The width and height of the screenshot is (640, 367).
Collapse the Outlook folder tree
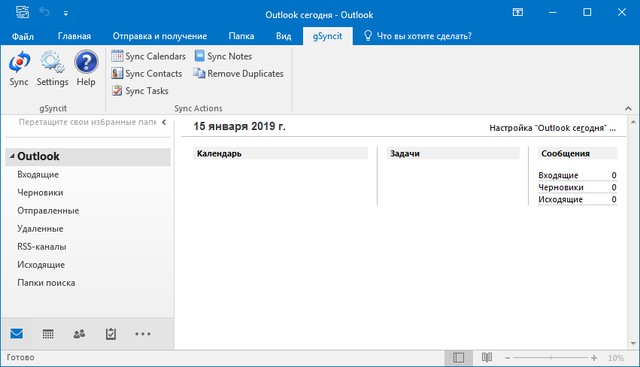[x=12, y=156]
